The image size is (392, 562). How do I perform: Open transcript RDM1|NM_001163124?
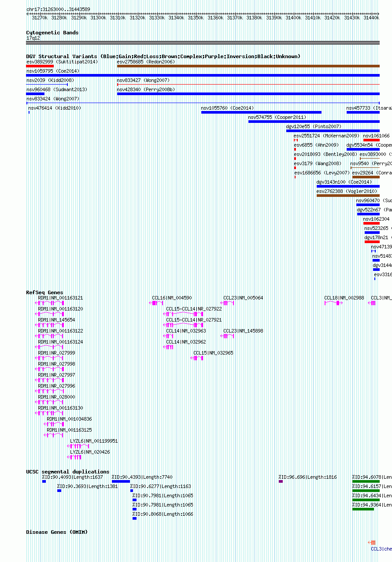coord(60,342)
